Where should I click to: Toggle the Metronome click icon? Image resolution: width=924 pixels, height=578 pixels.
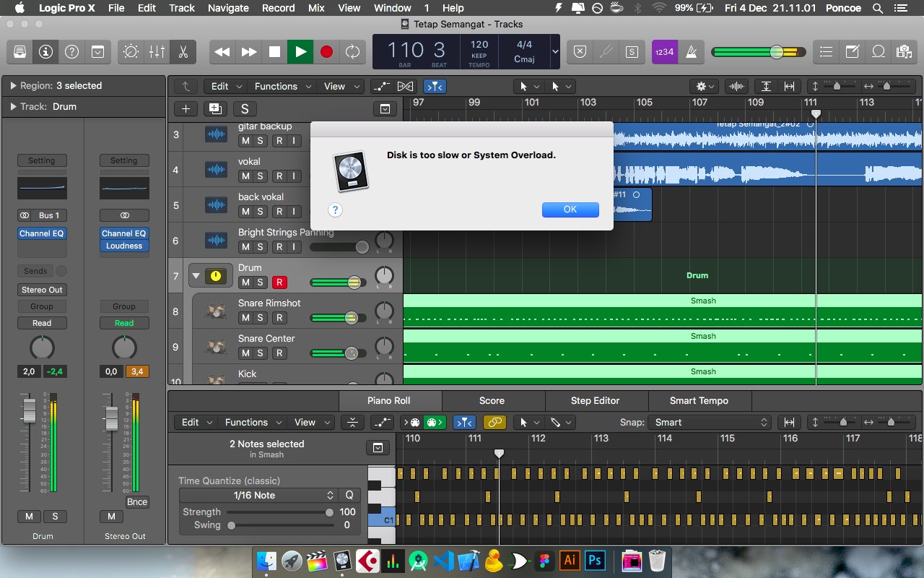pos(689,52)
